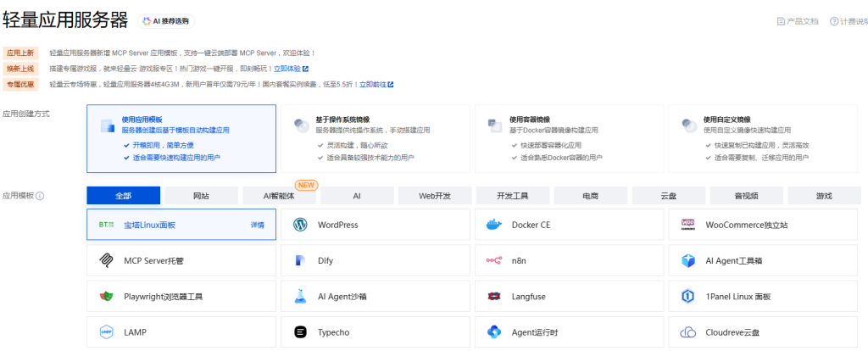Image resolution: width=868 pixels, height=351 pixels.
Task: Click the Cloudreve云盘 cloud icon
Action: point(688,332)
